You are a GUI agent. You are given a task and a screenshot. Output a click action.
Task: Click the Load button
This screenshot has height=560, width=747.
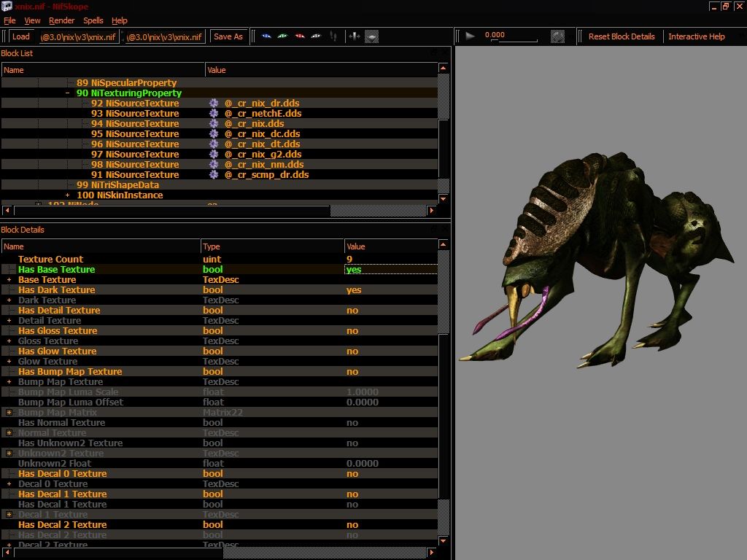point(21,36)
